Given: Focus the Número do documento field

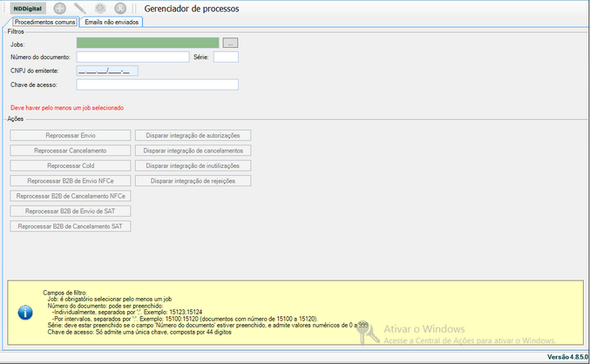Looking at the screenshot, I should (132, 57).
